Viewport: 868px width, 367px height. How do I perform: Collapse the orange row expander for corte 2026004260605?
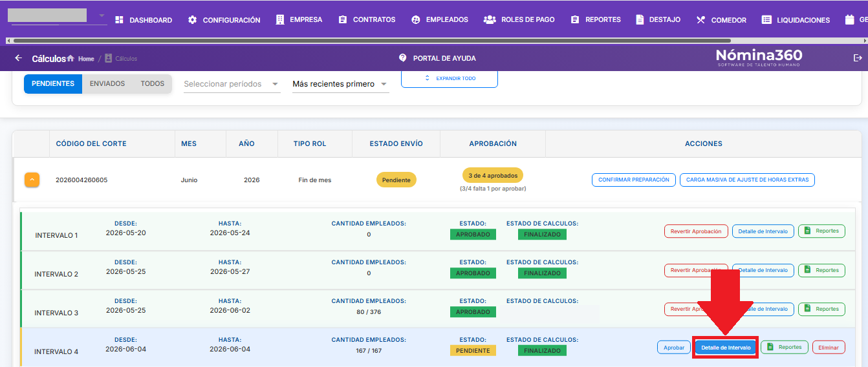tap(32, 180)
